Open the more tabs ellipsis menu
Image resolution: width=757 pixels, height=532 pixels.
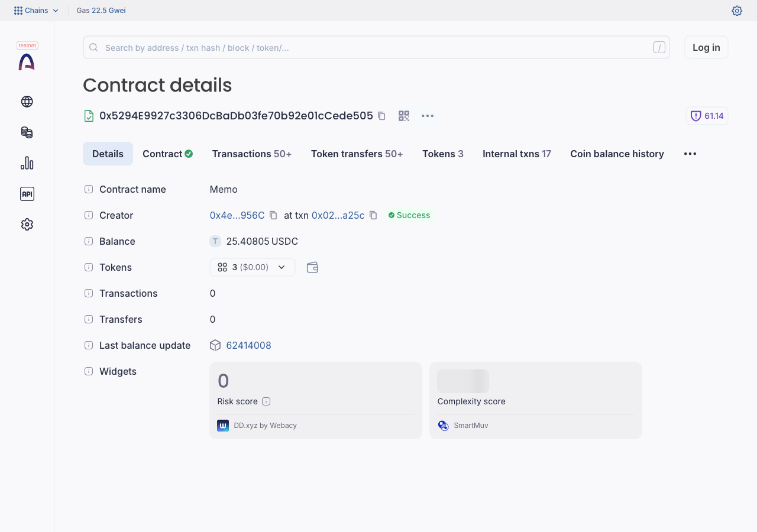[690, 154]
